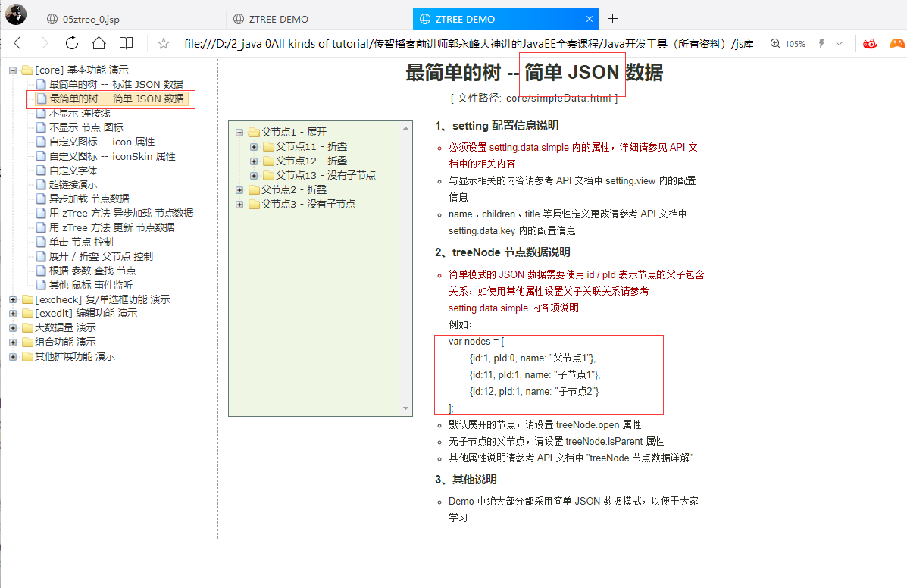Image resolution: width=907 pixels, height=588 pixels.
Task: Open the dropdown chevron beside the lightning icon
Action: click(x=840, y=43)
